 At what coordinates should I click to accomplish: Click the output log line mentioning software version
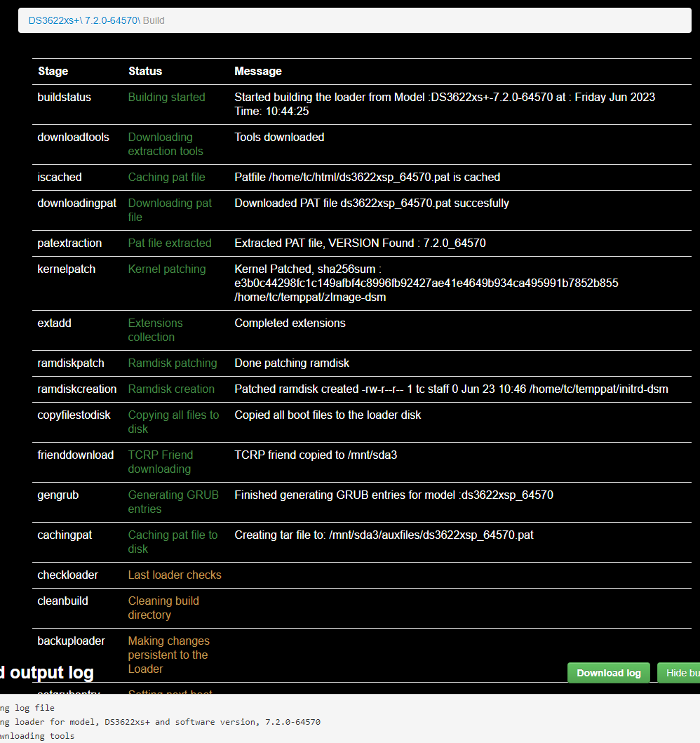(160, 722)
